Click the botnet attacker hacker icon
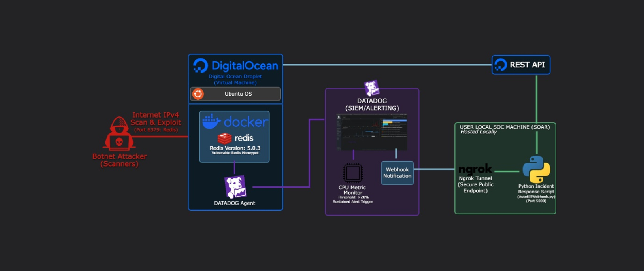Screen dimensions: 644x271 pos(119,134)
